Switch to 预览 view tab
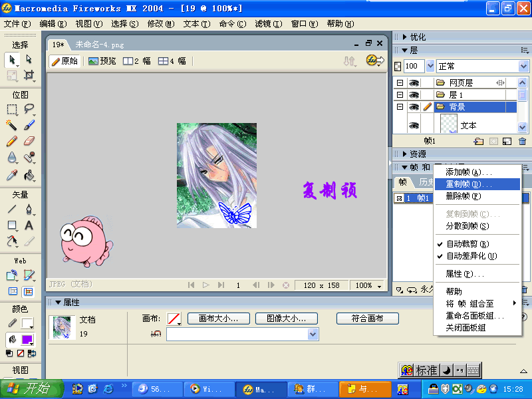532x399 pixels. click(102, 61)
